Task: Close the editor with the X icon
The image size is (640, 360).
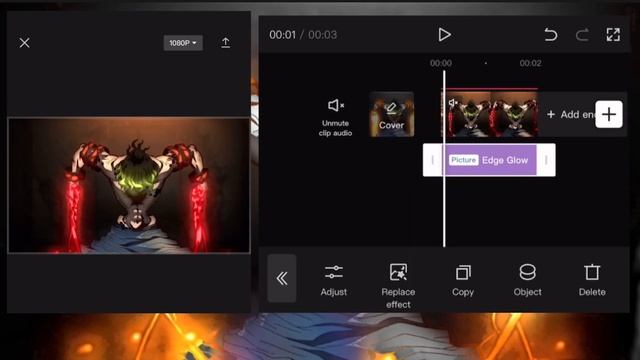Action: (24, 43)
